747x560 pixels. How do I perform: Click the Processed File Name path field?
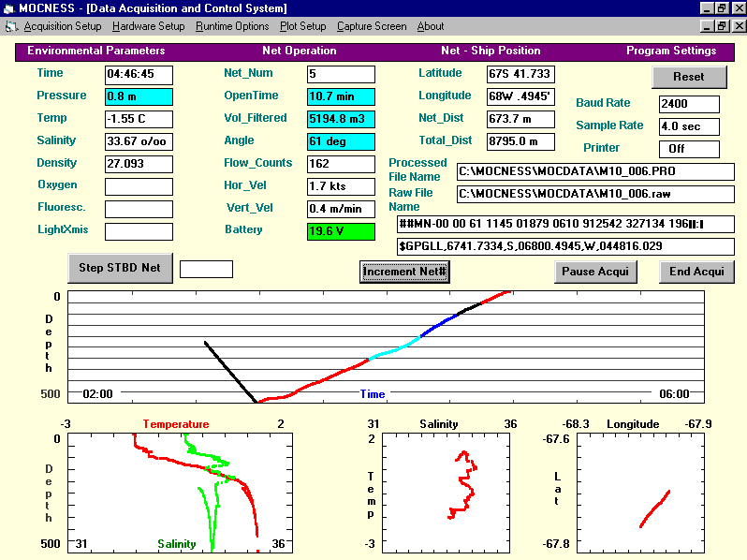pyautogui.click(x=595, y=171)
